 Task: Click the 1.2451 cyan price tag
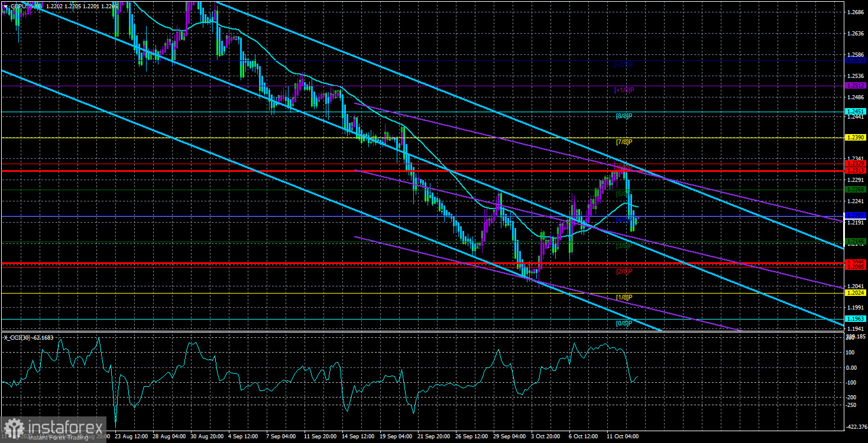(856, 112)
